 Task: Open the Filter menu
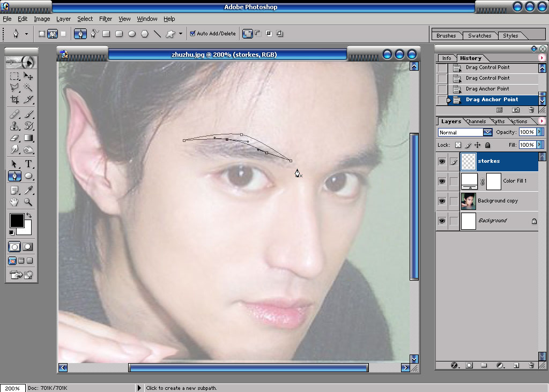pos(106,19)
